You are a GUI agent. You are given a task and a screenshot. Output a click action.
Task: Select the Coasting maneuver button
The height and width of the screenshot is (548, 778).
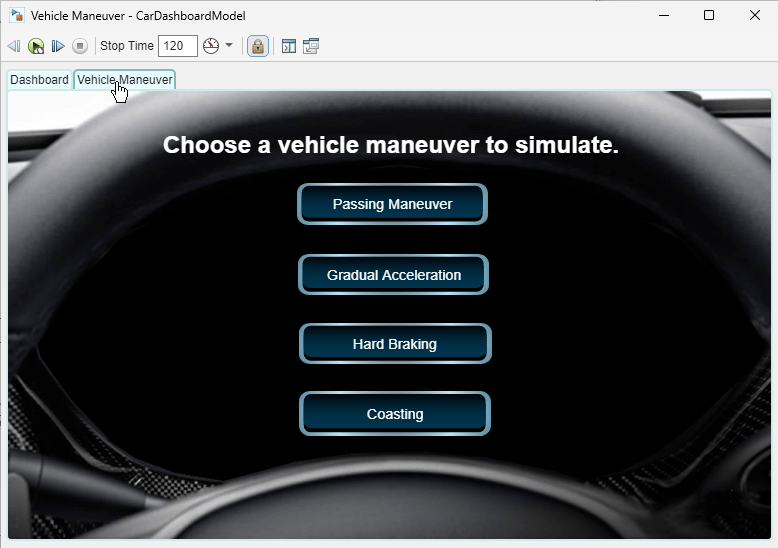pyautogui.click(x=395, y=413)
